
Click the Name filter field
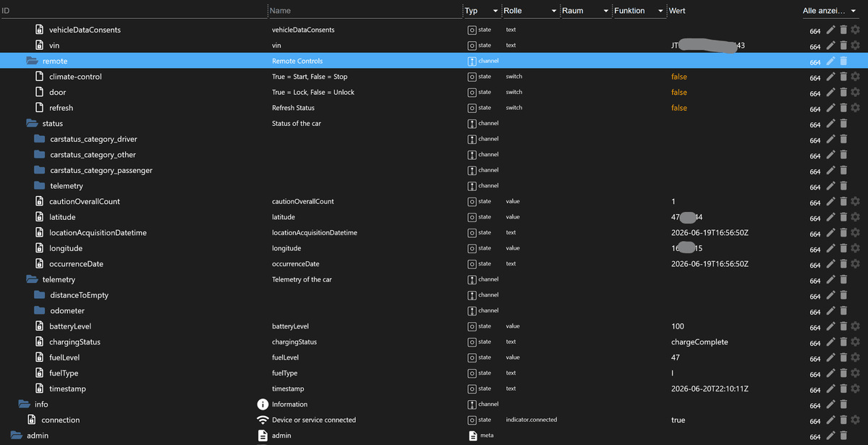pos(365,11)
